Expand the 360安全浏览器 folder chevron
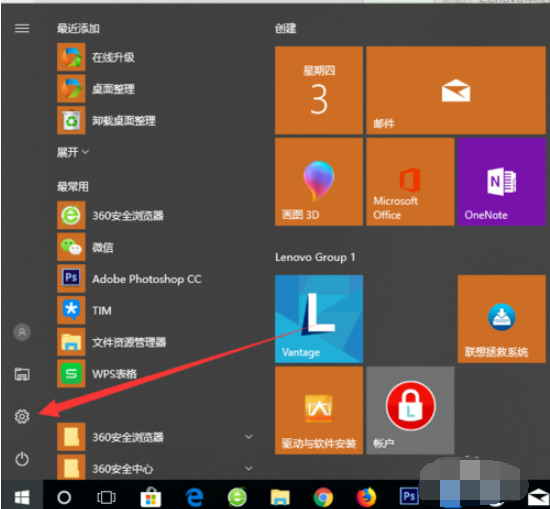 (x=249, y=437)
